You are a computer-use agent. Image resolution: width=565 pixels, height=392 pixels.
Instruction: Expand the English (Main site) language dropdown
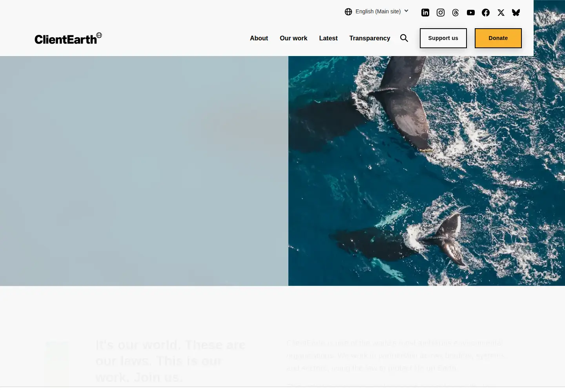377,11
